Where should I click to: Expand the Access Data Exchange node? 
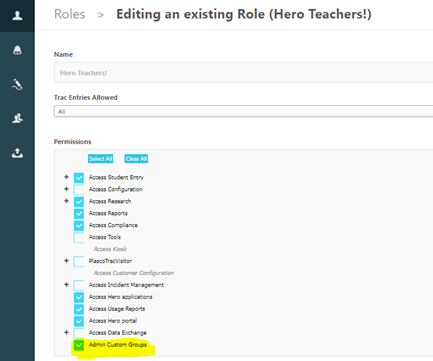point(66,332)
